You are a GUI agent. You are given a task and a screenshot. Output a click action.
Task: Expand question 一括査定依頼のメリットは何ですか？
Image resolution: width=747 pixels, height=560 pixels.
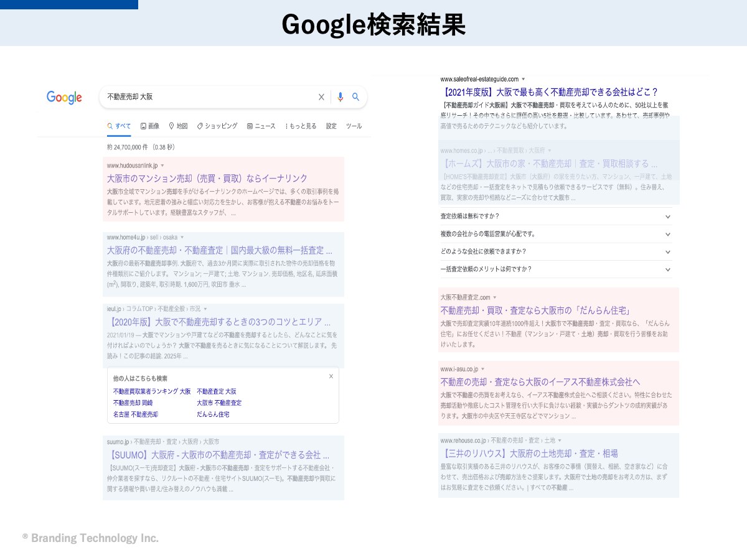[x=556, y=269]
